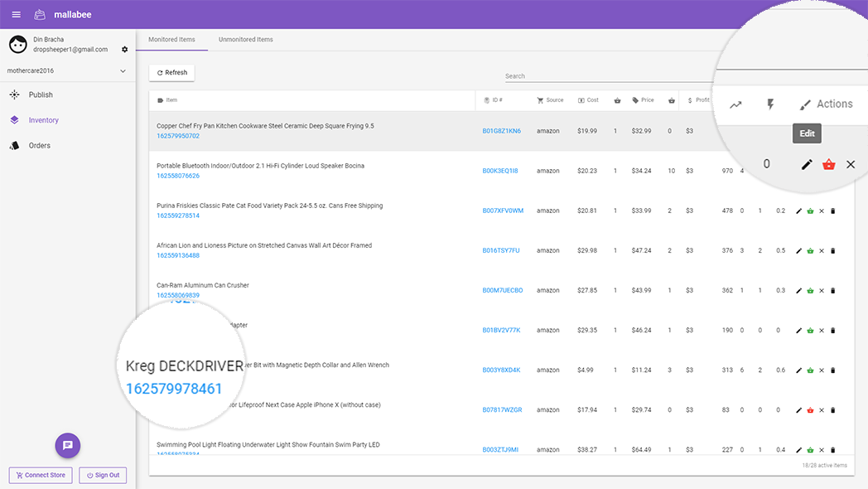
Task: Sort by the Cost column header
Action: click(588, 100)
